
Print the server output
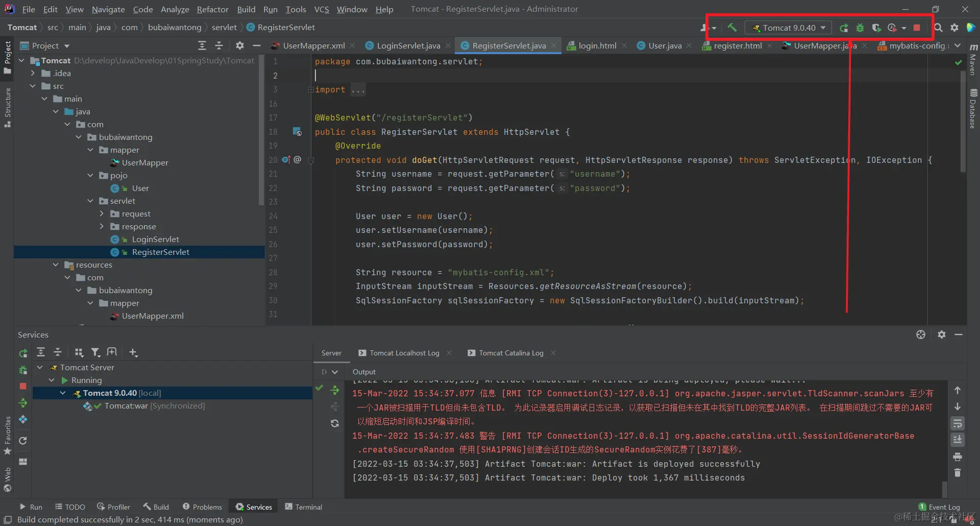958,457
